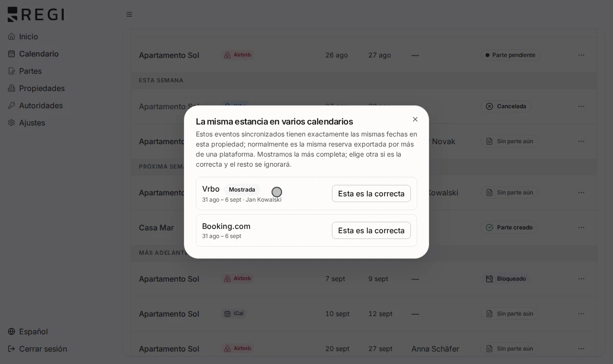Click the Bloqueado status badge
Viewport: 613px width, 364px height.
click(x=506, y=279)
